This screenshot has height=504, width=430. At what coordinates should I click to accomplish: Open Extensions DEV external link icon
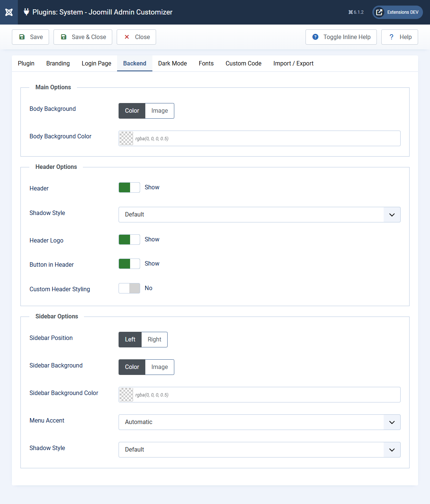[379, 12]
